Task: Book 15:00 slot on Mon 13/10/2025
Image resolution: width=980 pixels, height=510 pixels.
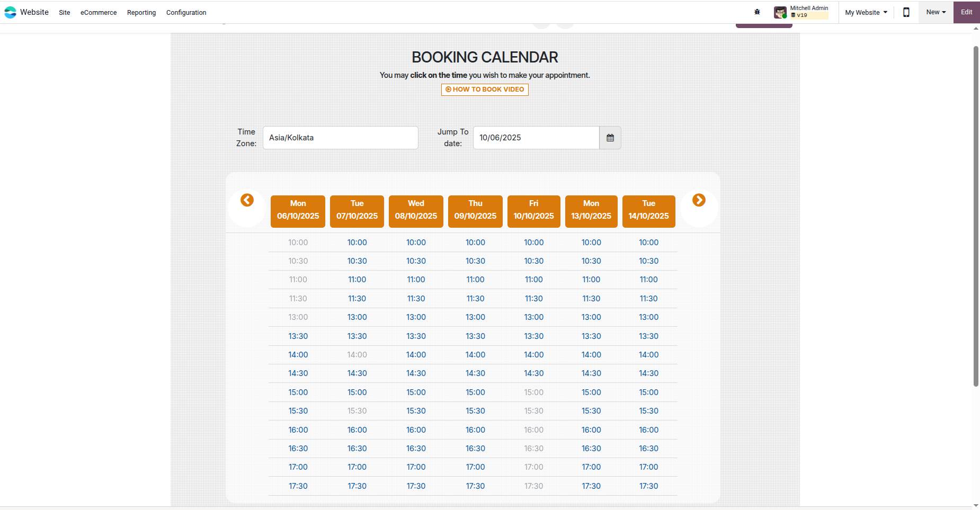Action: 591,392
